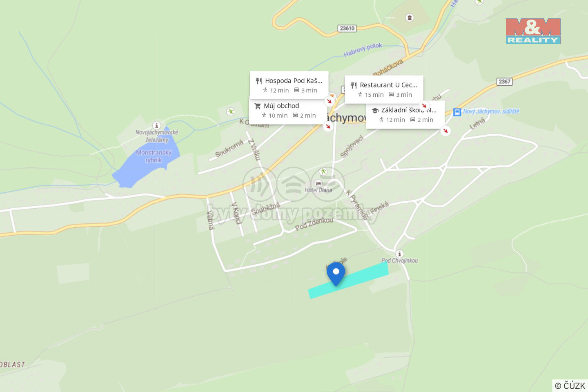Click the cyan highlighted land parcel
This screenshot has height=392, width=588.
(348, 281)
